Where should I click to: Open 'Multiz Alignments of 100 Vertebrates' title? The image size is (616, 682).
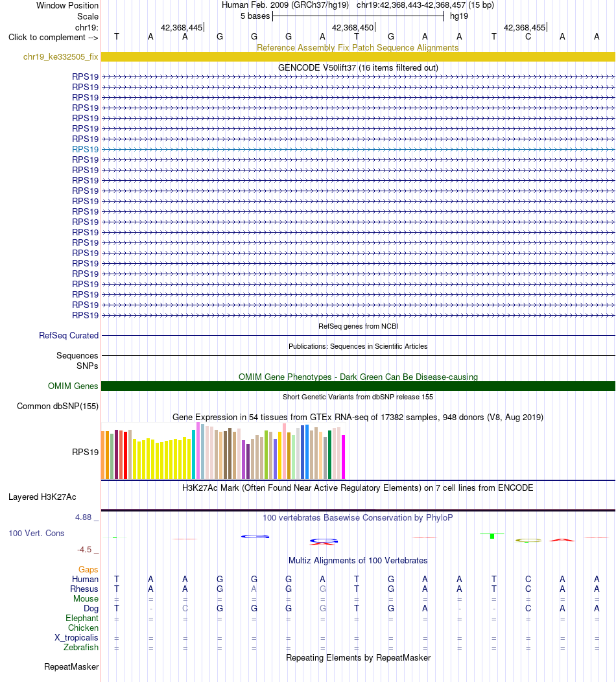click(358, 561)
